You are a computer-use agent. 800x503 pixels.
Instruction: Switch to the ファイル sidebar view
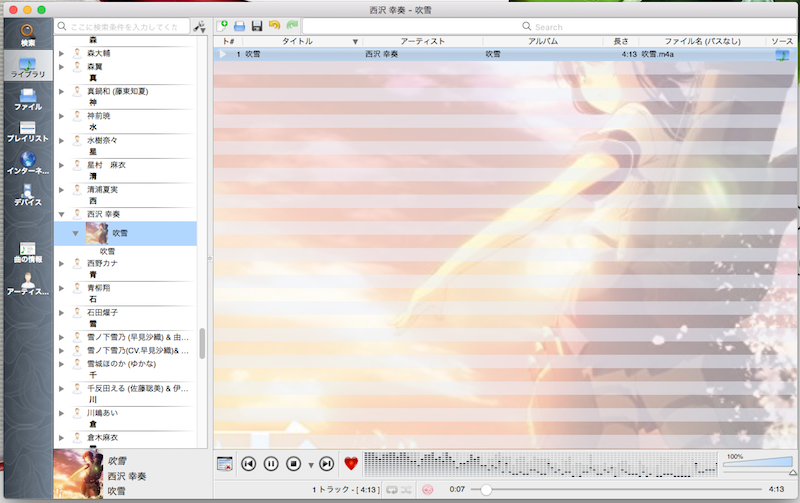(x=27, y=99)
